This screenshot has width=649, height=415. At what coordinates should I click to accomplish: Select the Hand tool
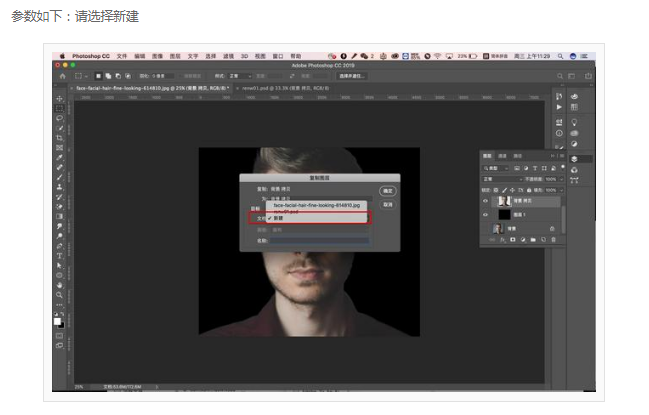tap(60, 285)
